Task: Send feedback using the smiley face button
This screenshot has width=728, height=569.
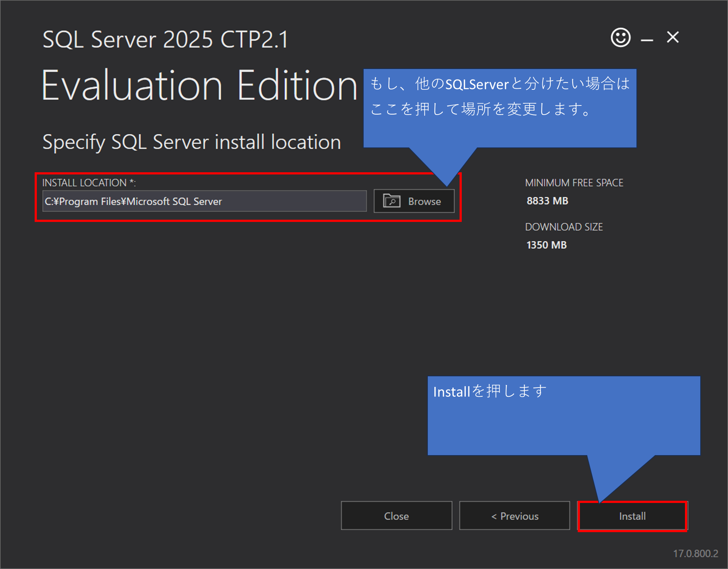Action: [x=621, y=37]
